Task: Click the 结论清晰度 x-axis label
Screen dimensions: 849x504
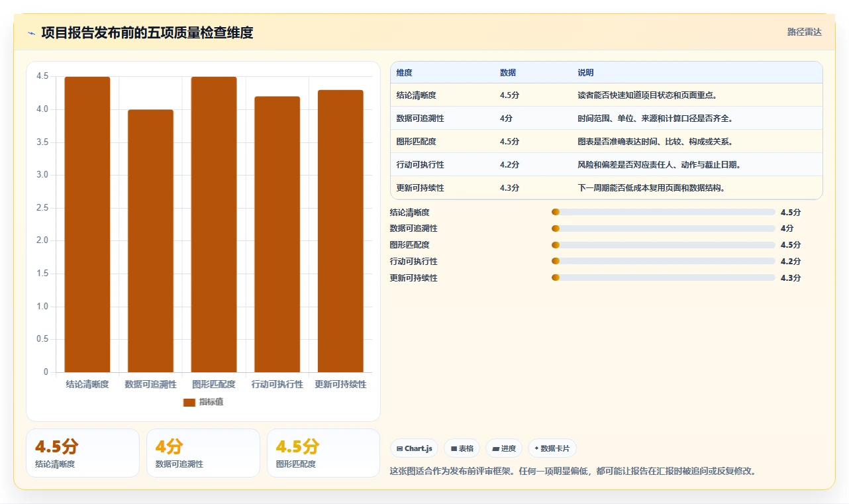Action: point(87,384)
